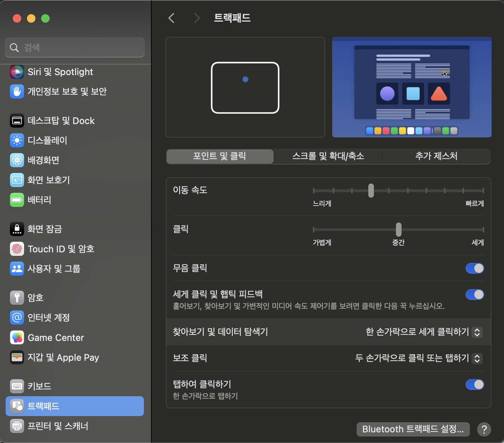Select the 트랙패드 sidebar icon
The height and width of the screenshot is (443, 504).
click(x=17, y=406)
